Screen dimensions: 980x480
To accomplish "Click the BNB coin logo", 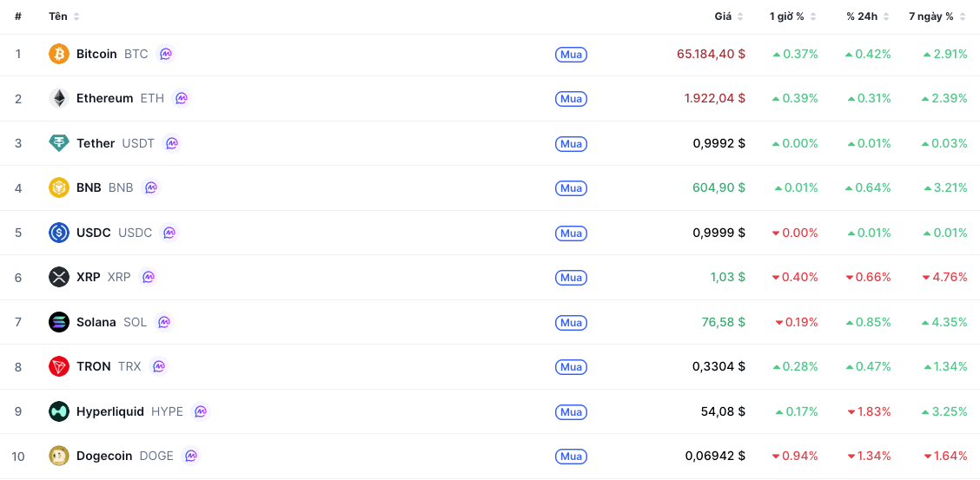I will (59, 187).
